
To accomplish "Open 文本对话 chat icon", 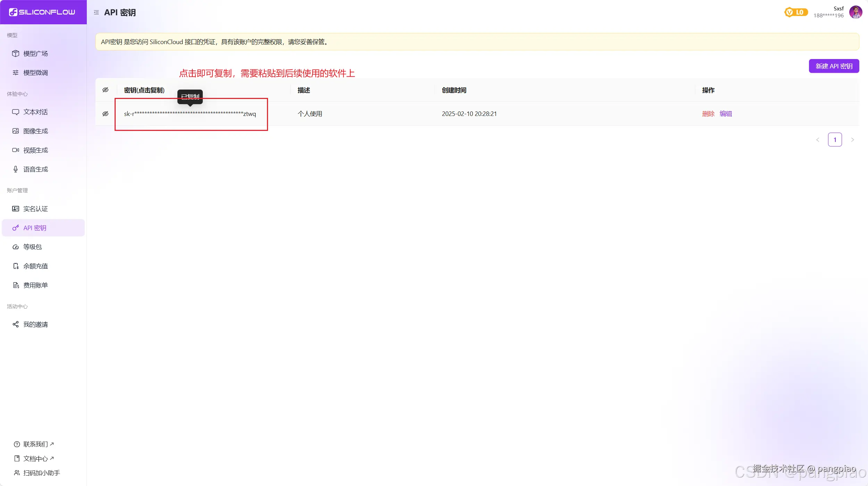I will [16, 112].
